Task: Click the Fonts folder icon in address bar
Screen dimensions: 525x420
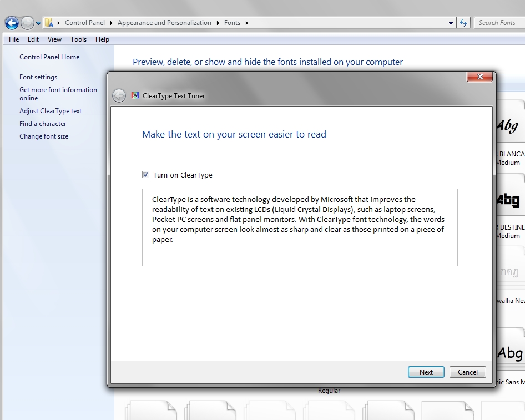Action: point(49,23)
